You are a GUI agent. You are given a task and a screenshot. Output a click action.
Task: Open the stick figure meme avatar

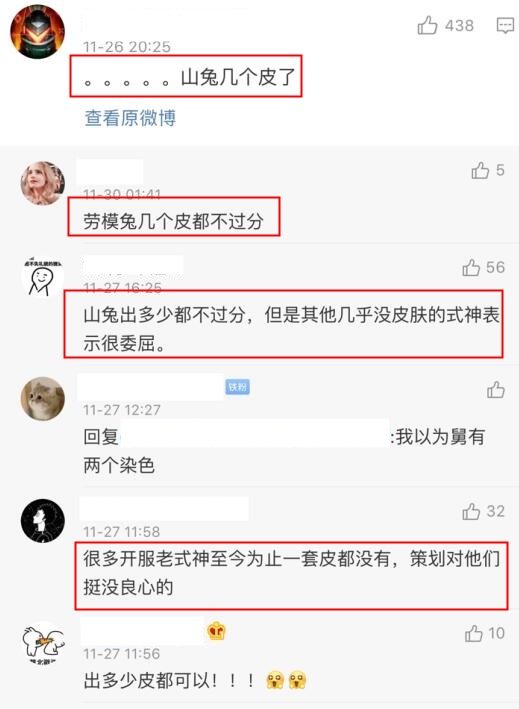[43, 276]
